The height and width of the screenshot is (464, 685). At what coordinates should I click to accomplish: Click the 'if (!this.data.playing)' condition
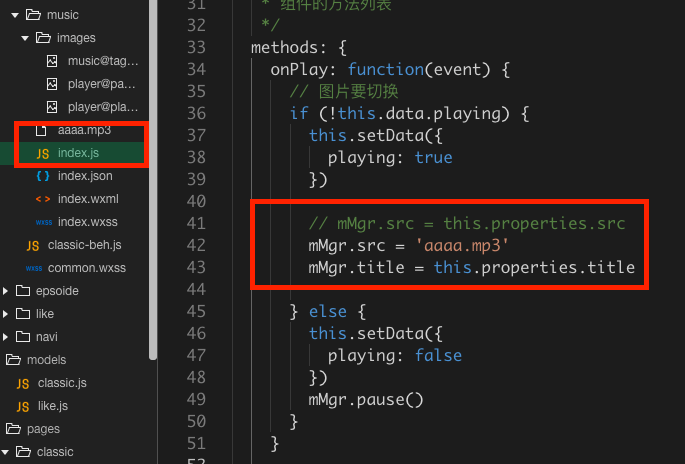(x=409, y=114)
